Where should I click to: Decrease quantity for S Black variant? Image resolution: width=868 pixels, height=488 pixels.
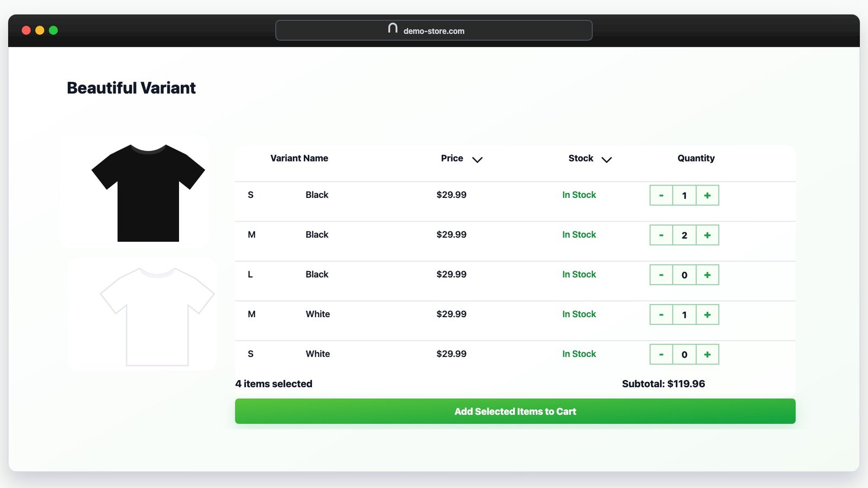661,195
